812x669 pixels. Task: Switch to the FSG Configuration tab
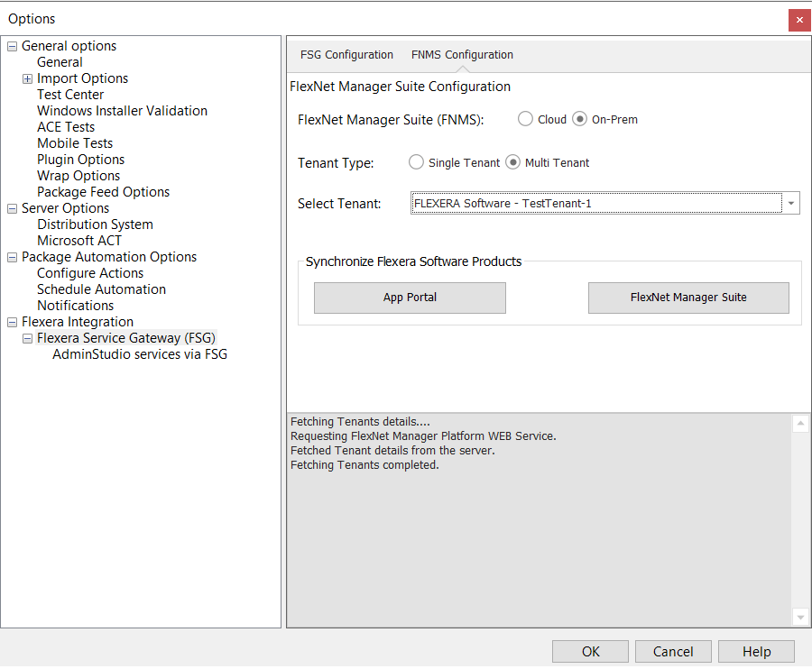346,55
